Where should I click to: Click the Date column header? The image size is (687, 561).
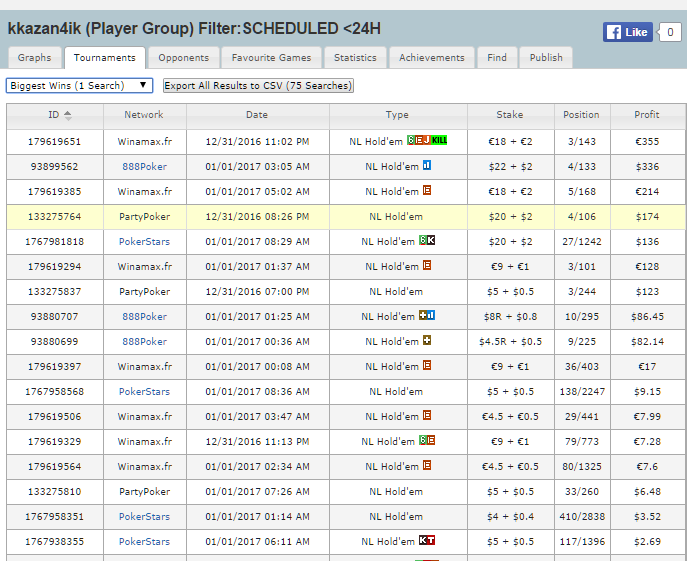[257, 115]
